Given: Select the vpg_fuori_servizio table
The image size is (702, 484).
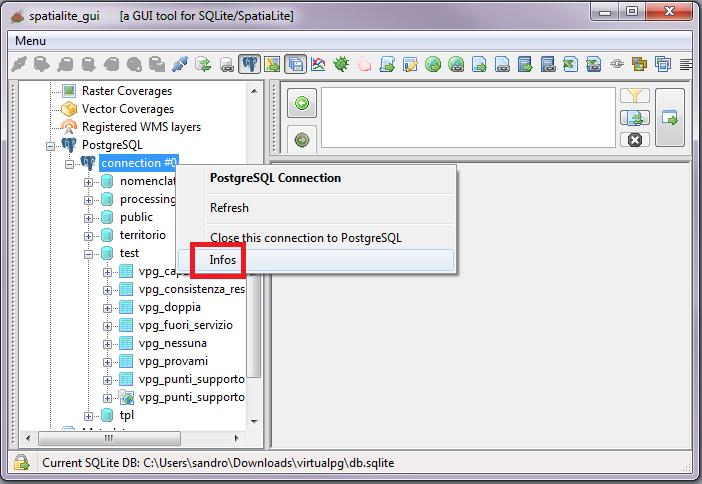Looking at the screenshot, I should point(186,325).
